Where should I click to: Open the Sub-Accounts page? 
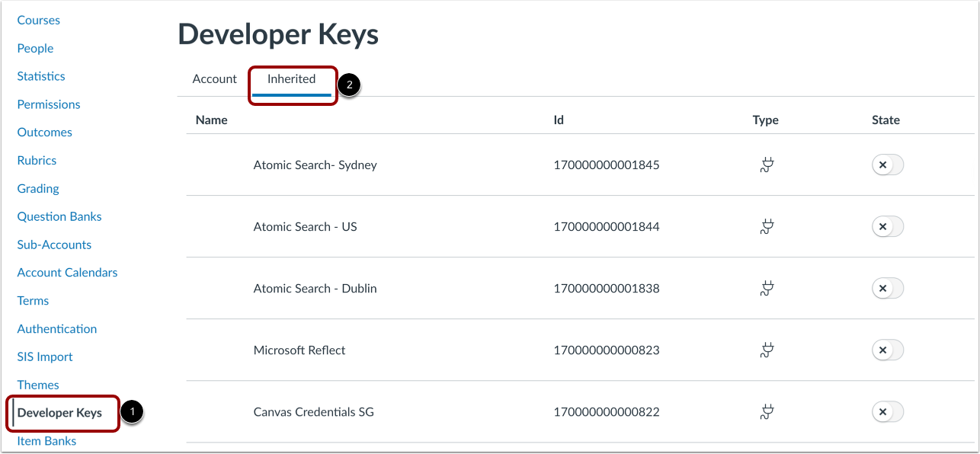[x=54, y=245]
